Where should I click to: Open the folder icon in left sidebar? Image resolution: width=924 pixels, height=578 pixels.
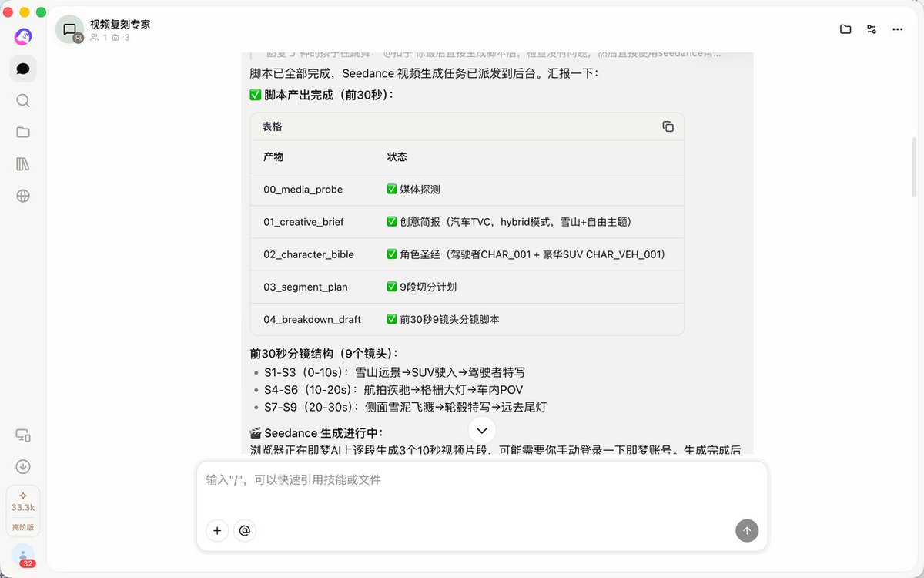click(23, 133)
